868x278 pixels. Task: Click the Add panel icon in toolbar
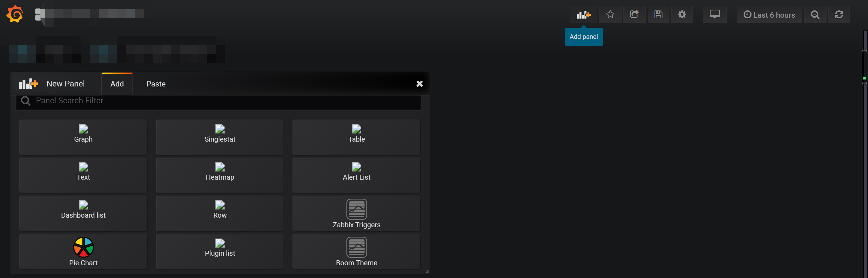tap(584, 15)
